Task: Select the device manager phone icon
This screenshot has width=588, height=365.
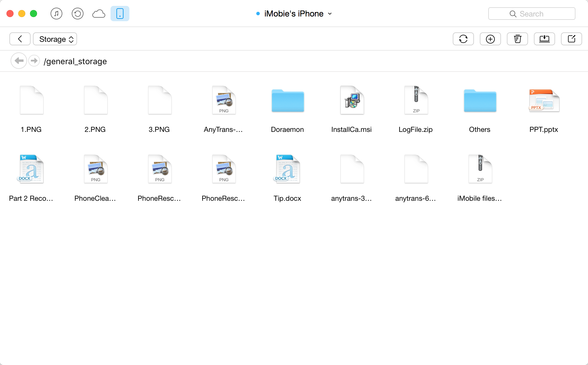Action: (x=120, y=14)
